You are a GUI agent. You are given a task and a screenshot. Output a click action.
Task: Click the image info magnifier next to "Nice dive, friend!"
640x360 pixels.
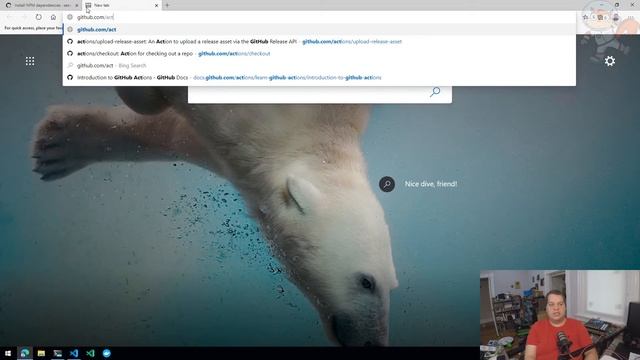387,184
